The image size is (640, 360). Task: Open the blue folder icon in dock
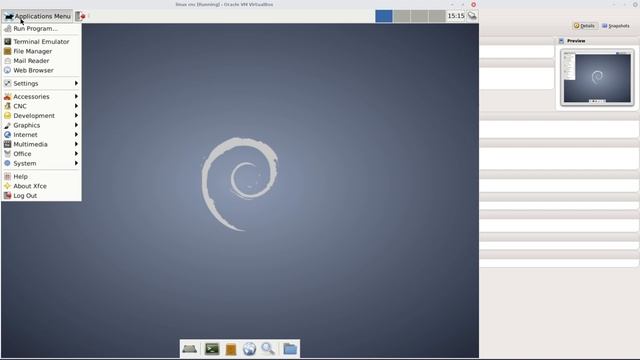[290, 349]
